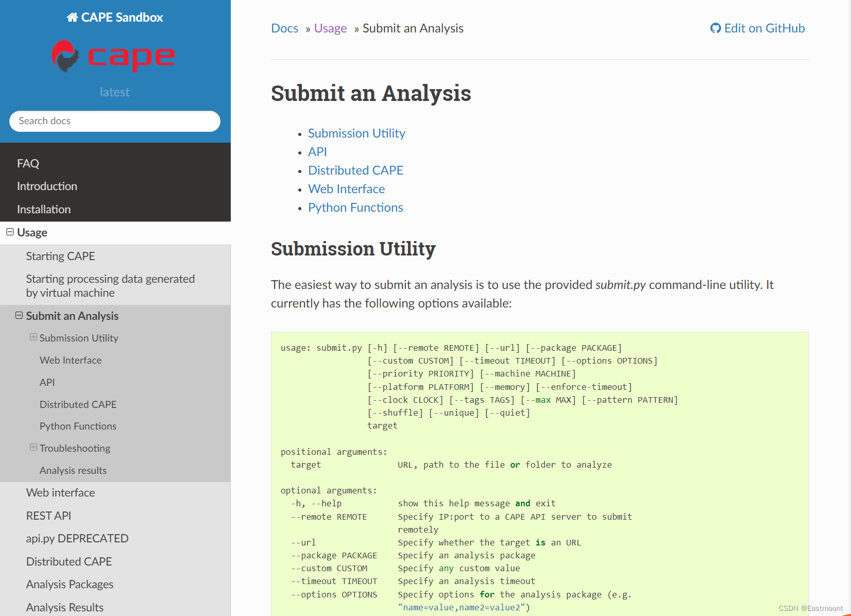Open api.py DEPRECATED sidebar page

(x=77, y=538)
